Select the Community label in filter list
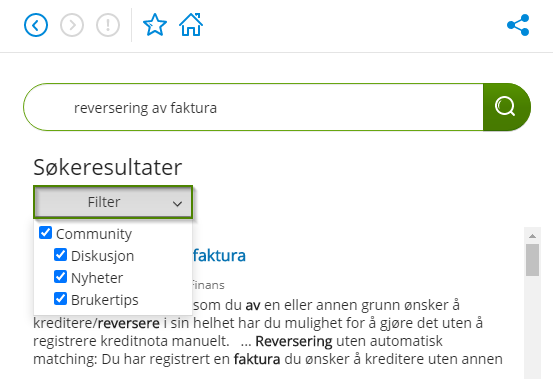Image resolution: width=553 pixels, height=379 pixels. (x=94, y=234)
